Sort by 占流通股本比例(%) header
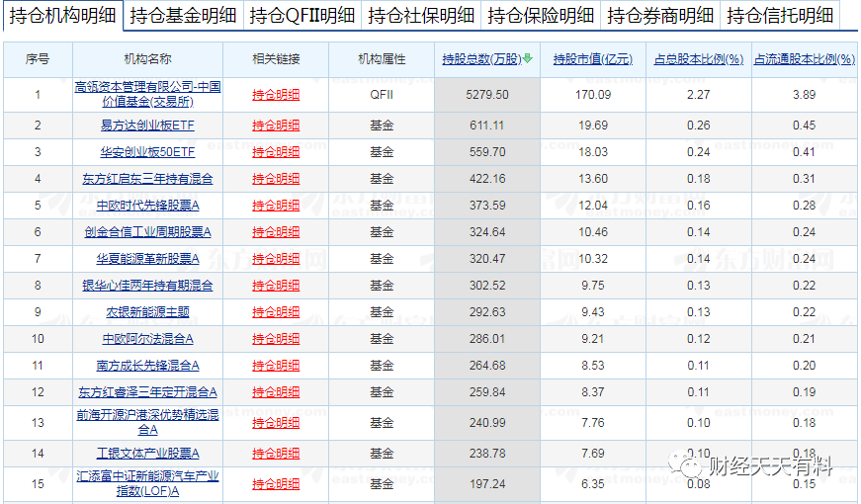The width and height of the screenshot is (861, 504). click(x=805, y=58)
